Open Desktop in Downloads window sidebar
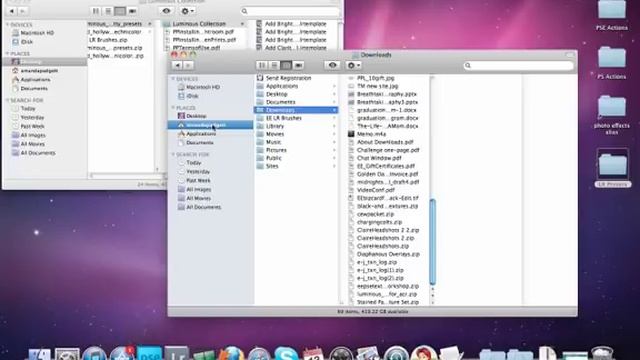640x360 pixels. click(x=196, y=116)
